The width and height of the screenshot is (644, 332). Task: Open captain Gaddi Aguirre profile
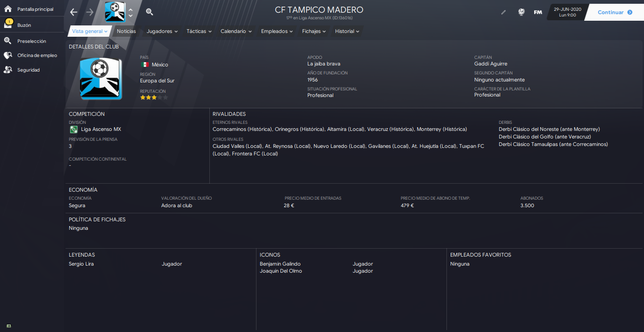pos(491,64)
